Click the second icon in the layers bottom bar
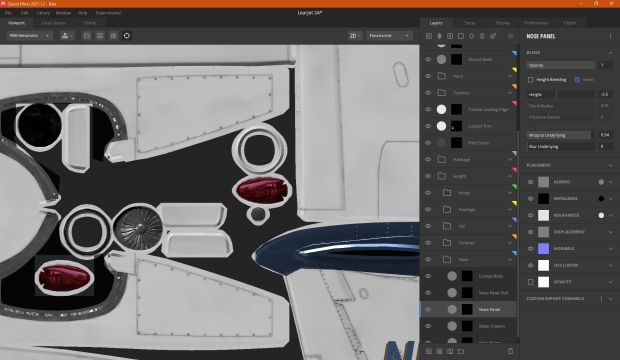The image size is (620, 360). (x=439, y=351)
